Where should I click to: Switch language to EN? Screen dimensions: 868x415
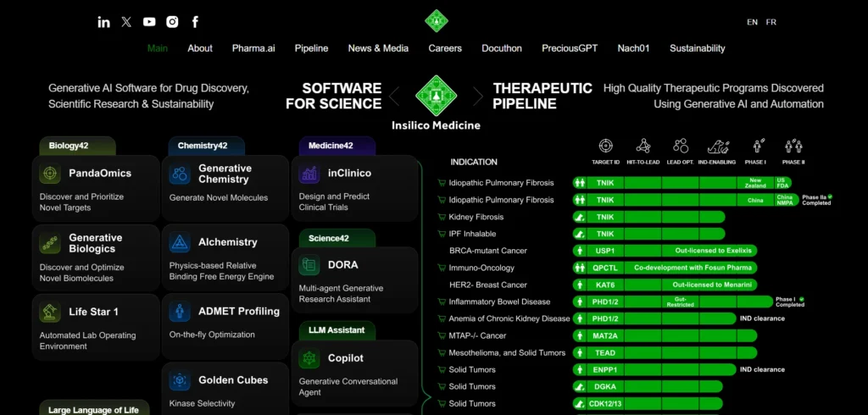point(752,22)
